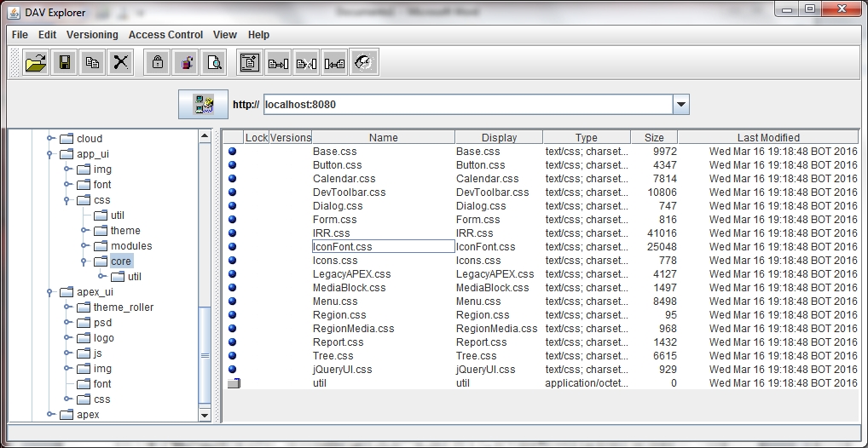
Task: Click the crossed-out Uncheckout toolbar icon
Action: (x=306, y=62)
